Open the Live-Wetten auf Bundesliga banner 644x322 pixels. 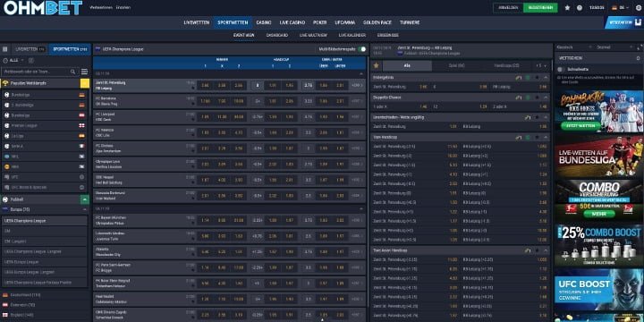click(x=598, y=157)
